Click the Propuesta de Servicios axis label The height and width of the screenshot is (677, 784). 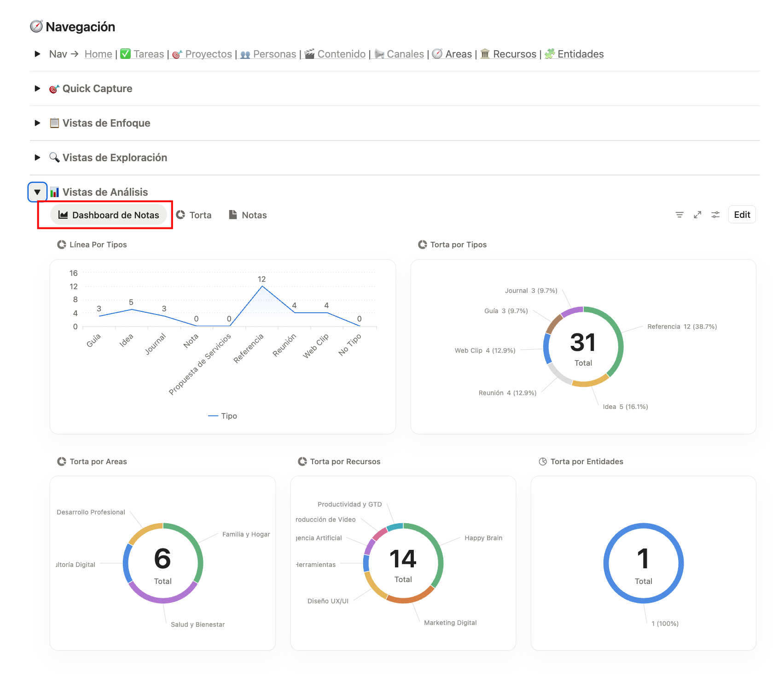(200, 364)
